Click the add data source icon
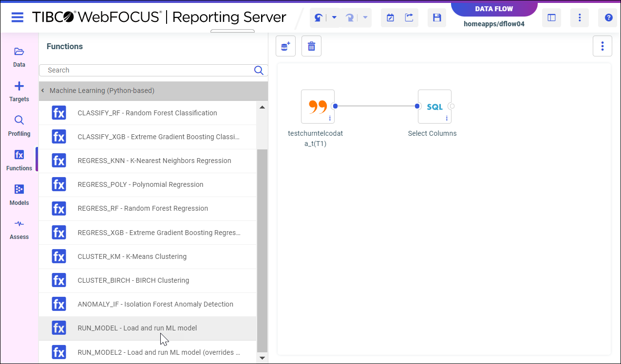 point(285,46)
